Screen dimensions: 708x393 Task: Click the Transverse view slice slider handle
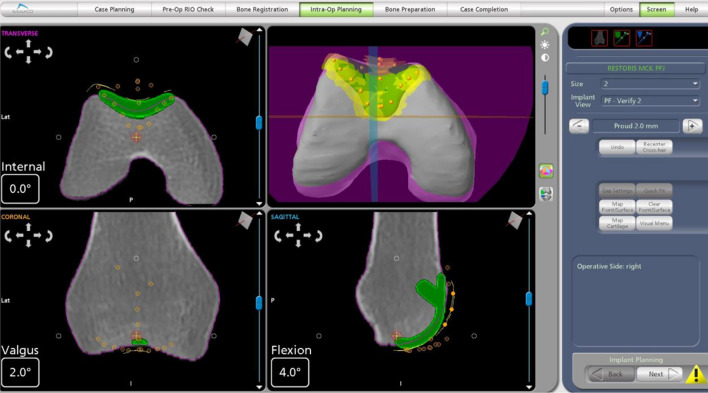(259, 122)
